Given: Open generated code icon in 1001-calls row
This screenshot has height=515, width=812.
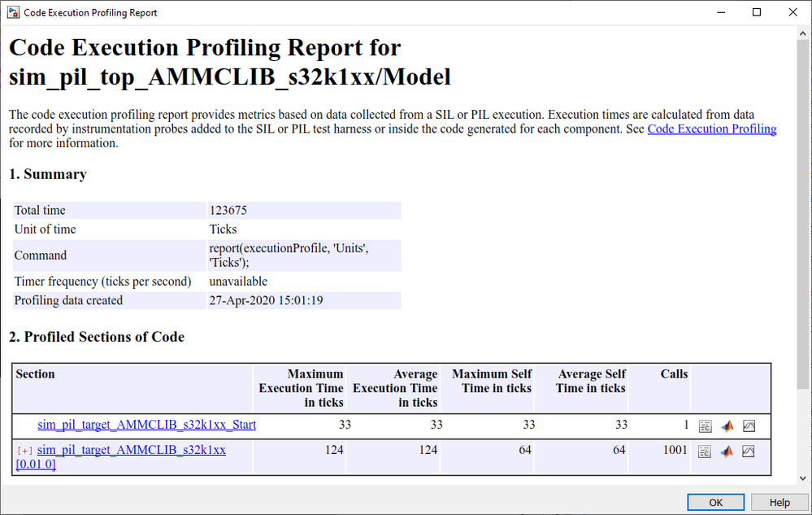Looking at the screenshot, I should (x=704, y=452).
